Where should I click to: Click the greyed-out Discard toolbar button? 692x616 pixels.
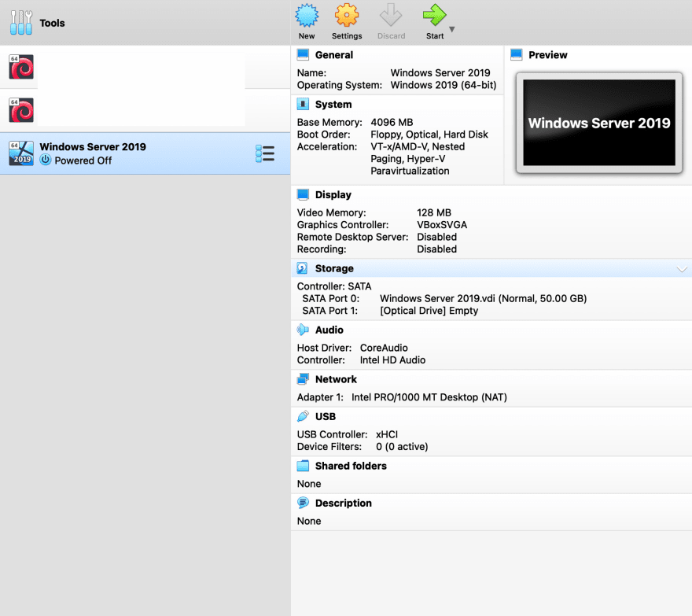point(391,21)
